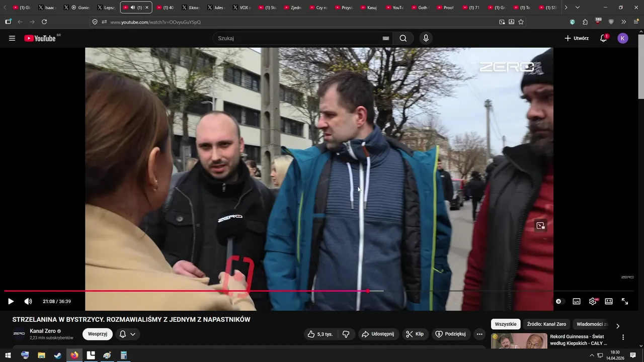The height and width of the screenshot is (362, 644).
Task: Click the Podziękuj thanks button
Action: [451, 334]
